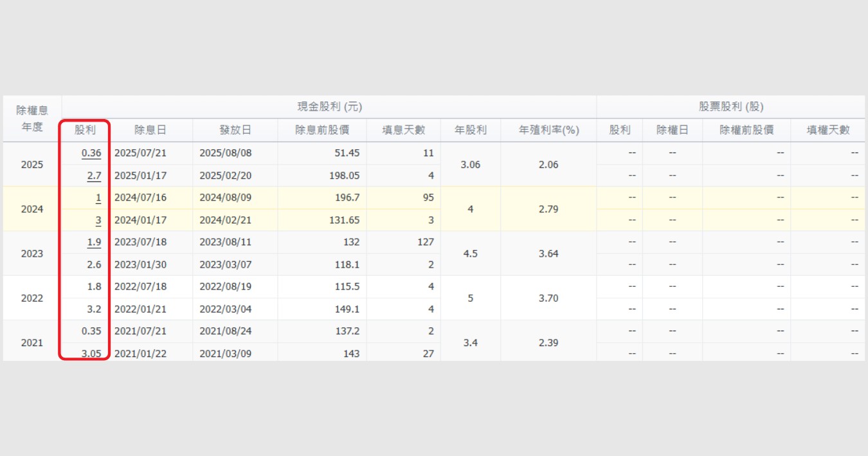Click the 0.36 dividend link for 2025

[91, 153]
